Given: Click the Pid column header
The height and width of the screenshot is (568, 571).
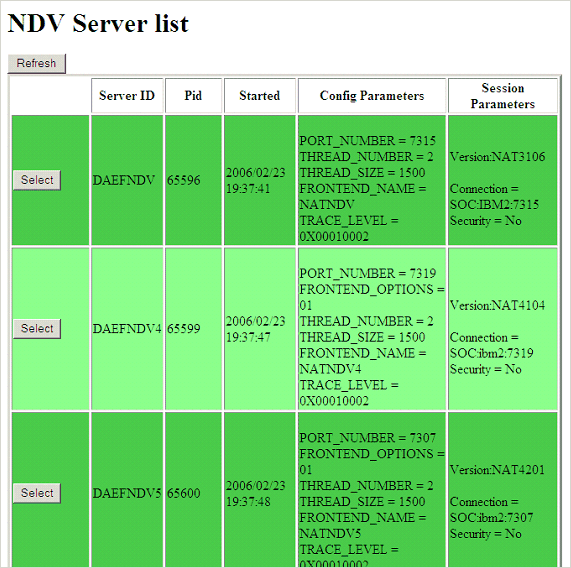Looking at the screenshot, I should 193,96.
